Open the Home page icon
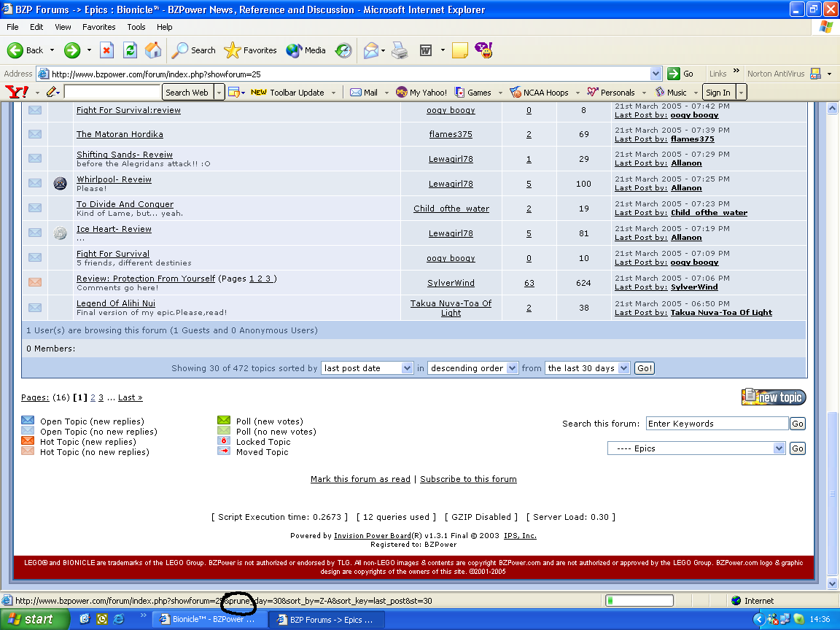 point(152,50)
